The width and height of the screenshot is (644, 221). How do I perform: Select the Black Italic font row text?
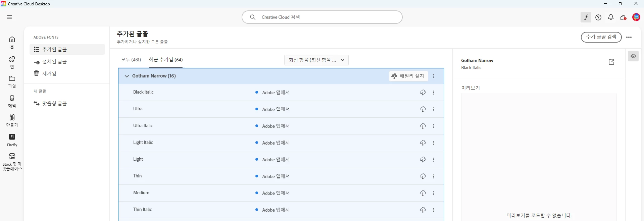pos(143,92)
